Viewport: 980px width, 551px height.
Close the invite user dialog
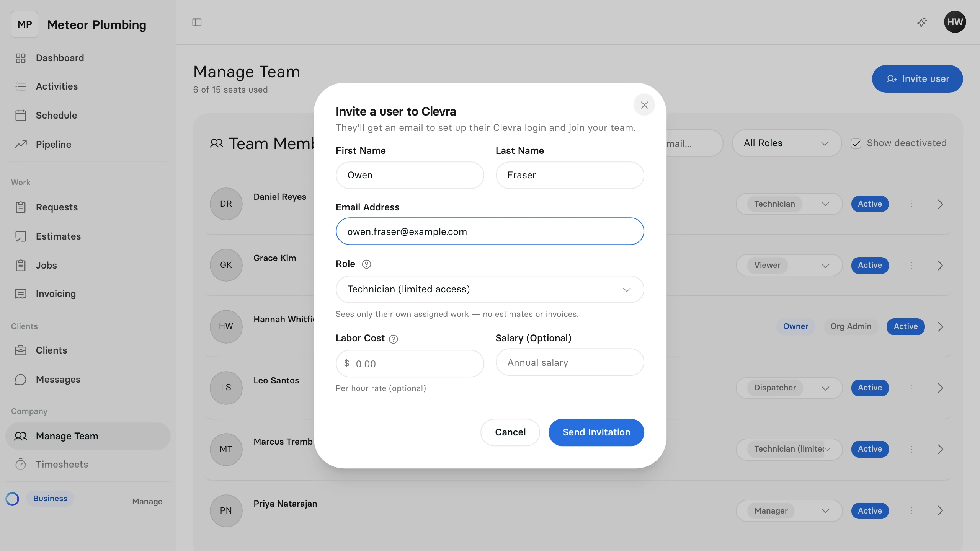(x=644, y=105)
